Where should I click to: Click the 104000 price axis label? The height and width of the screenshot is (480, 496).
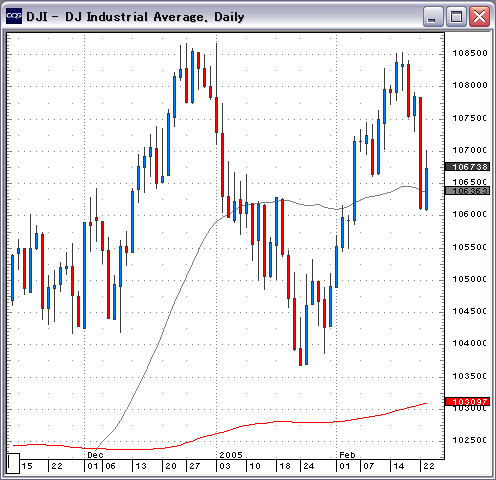[469, 343]
